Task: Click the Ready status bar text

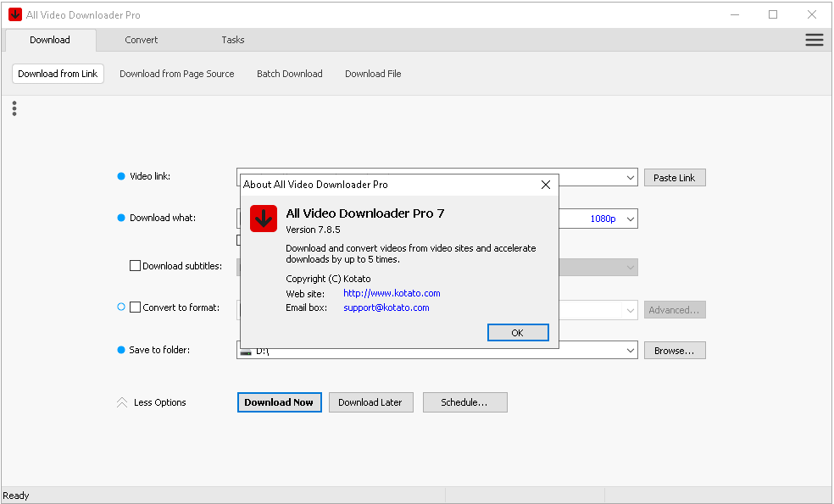Action: tap(16, 496)
